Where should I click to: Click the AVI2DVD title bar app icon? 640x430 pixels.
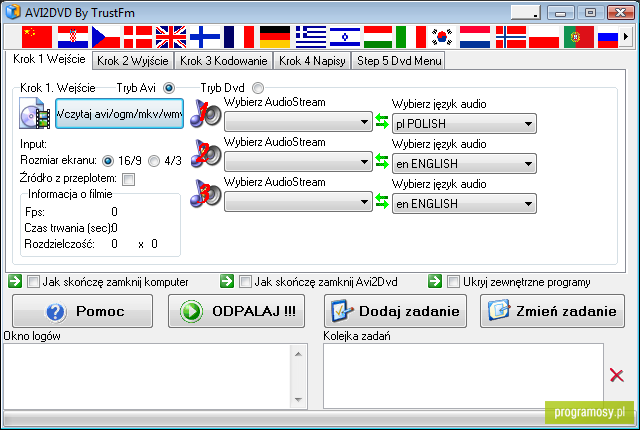pos(13,12)
